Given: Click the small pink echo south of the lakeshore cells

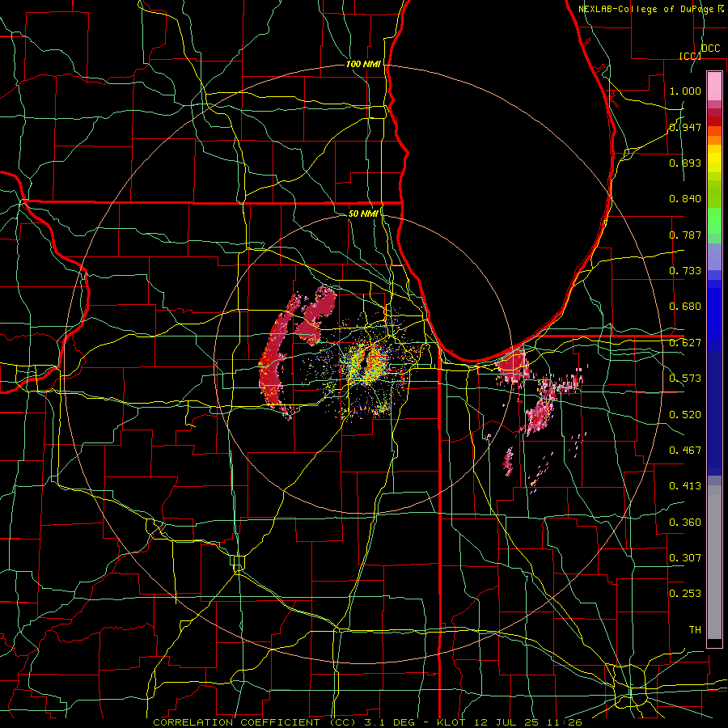Looking at the screenshot, I should pyautogui.click(x=509, y=460).
